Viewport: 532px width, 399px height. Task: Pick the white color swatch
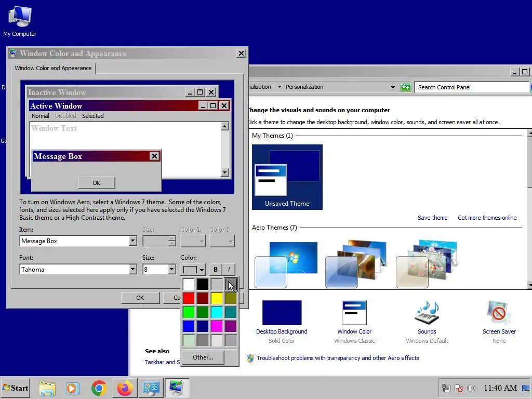coord(189,284)
